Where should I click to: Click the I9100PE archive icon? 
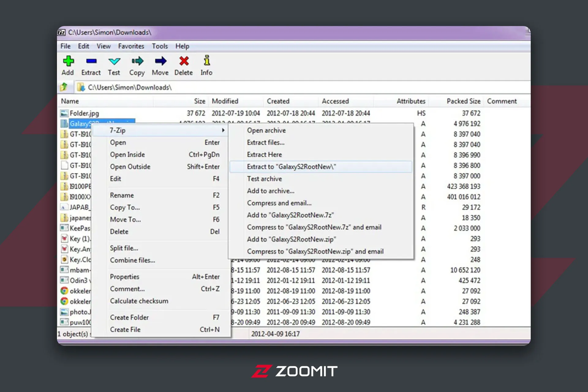coord(64,186)
